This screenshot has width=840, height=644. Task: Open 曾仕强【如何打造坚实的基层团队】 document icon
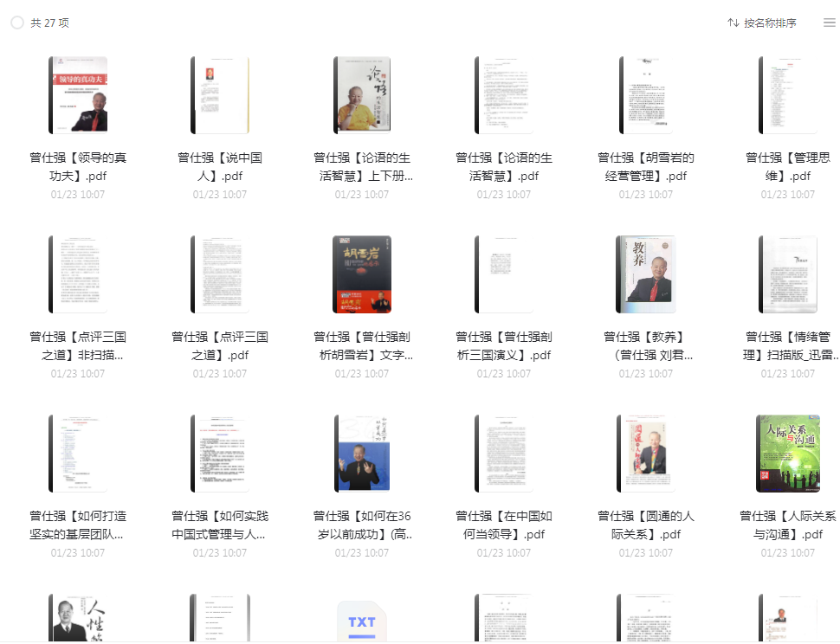point(78,454)
